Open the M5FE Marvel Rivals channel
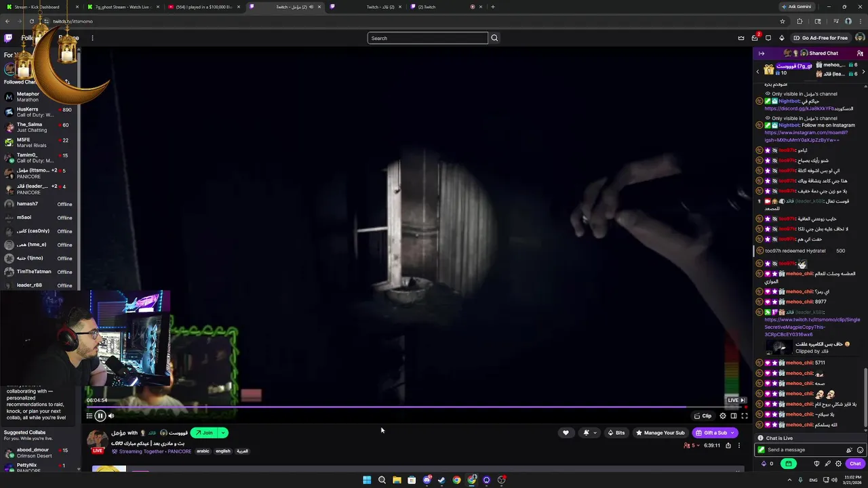The height and width of the screenshot is (488, 868). coord(39,142)
